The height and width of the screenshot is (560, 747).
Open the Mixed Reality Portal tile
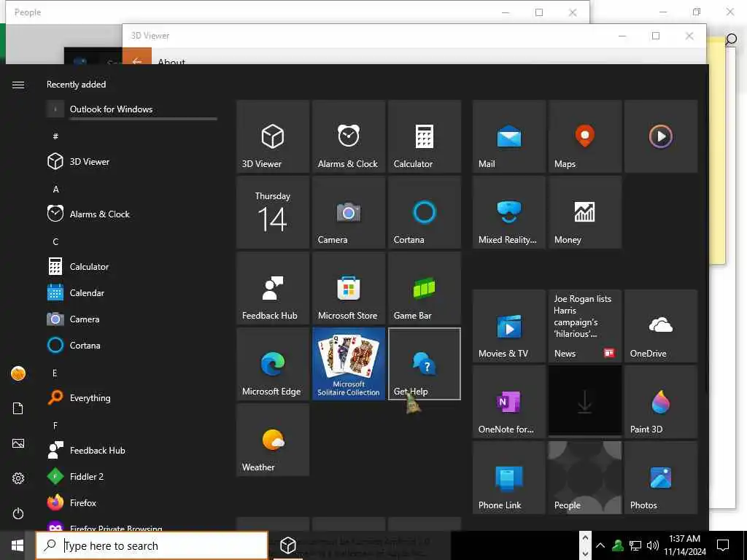(x=508, y=212)
